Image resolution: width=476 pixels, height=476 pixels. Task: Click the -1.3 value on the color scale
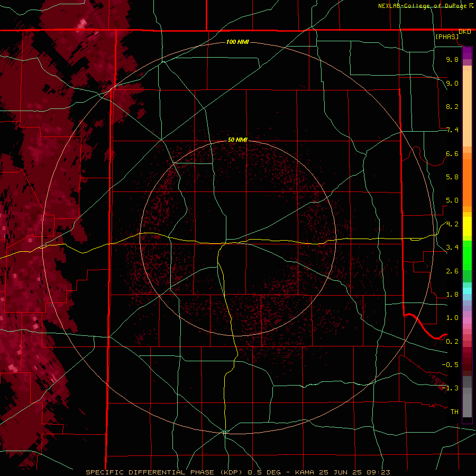click(450, 388)
